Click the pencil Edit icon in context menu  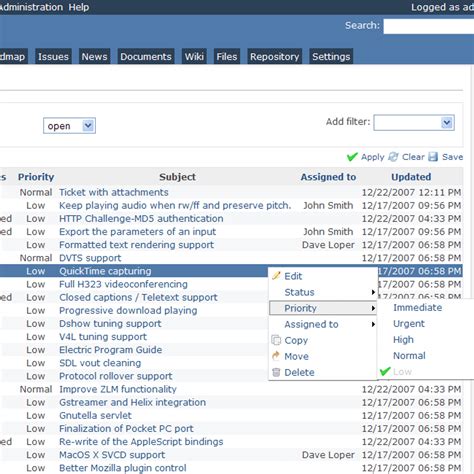tap(276, 276)
